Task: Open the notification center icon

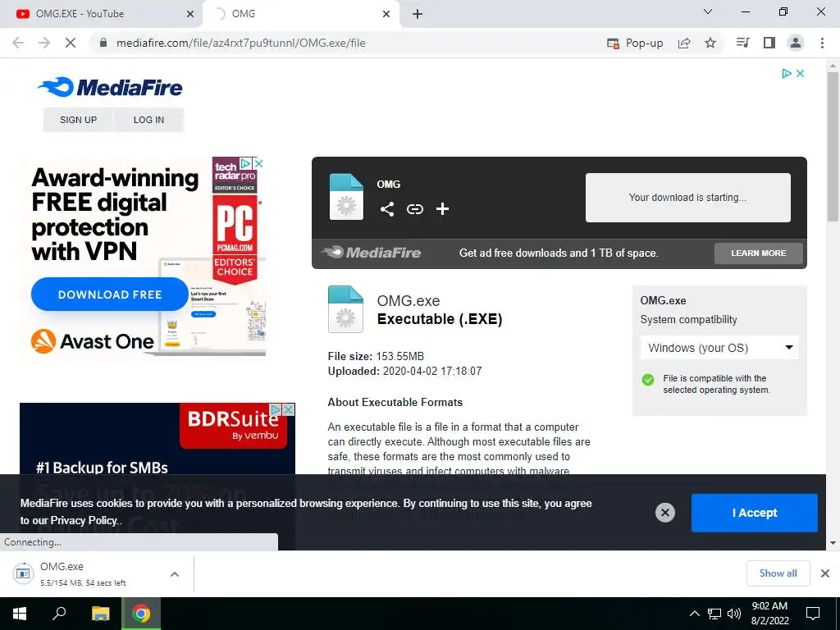Action: [813, 614]
